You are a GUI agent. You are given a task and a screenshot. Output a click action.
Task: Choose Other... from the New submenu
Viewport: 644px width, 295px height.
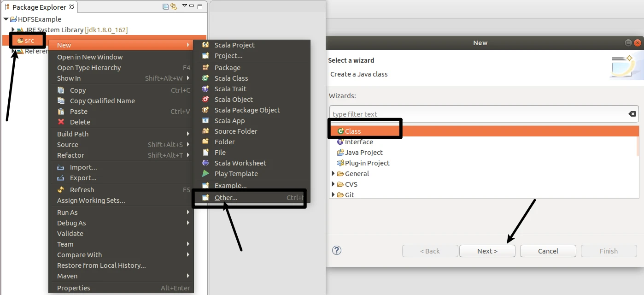click(226, 198)
